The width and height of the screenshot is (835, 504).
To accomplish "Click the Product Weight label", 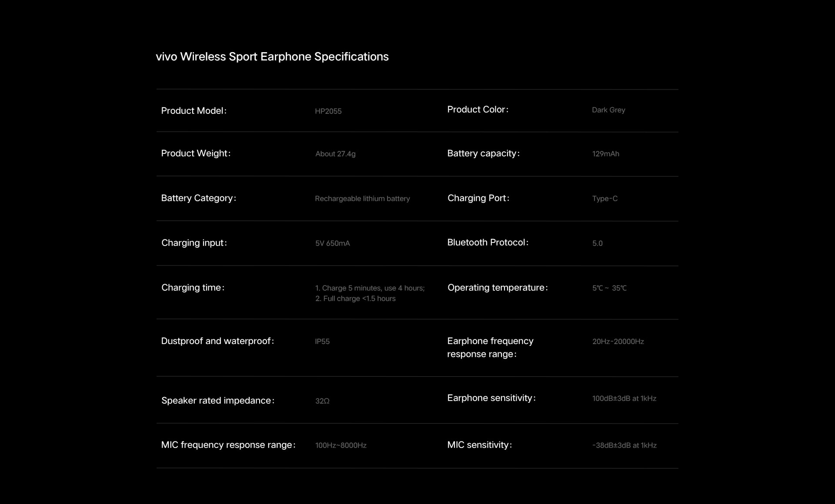I will (196, 153).
